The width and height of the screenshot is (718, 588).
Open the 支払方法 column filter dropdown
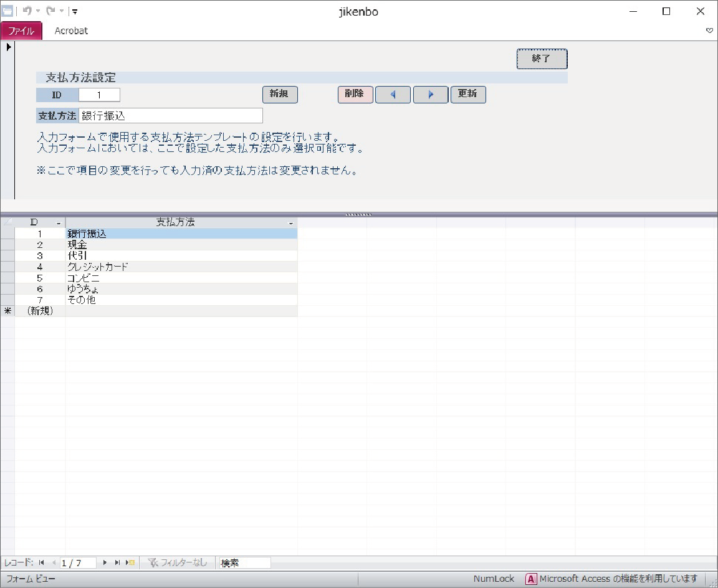290,223
